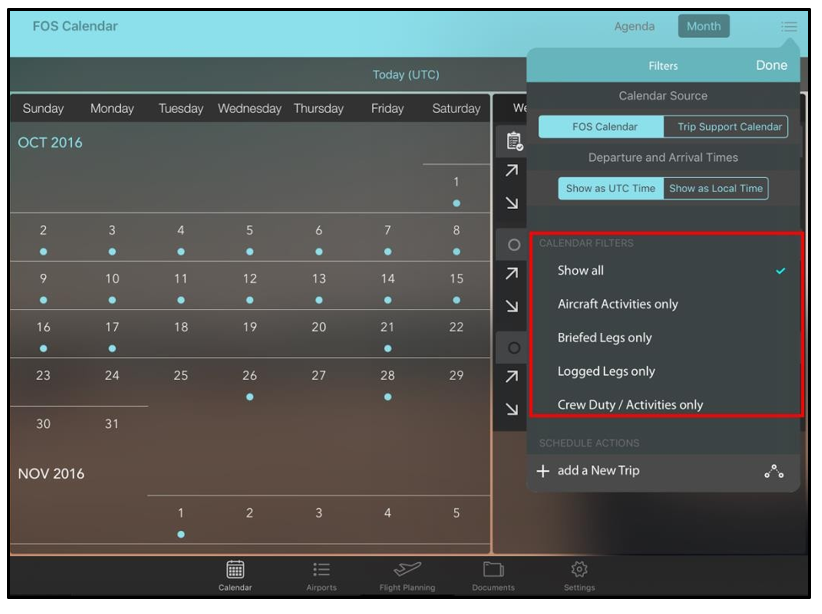This screenshot has width=822, height=614.
Task: Switch to the Month view tab
Action: tap(703, 27)
